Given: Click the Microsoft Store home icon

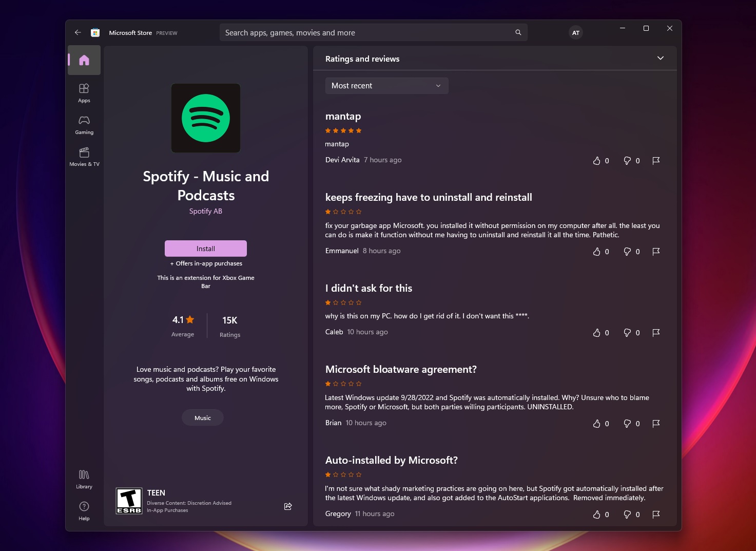Looking at the screenshot, I should (x=94, y=32).
